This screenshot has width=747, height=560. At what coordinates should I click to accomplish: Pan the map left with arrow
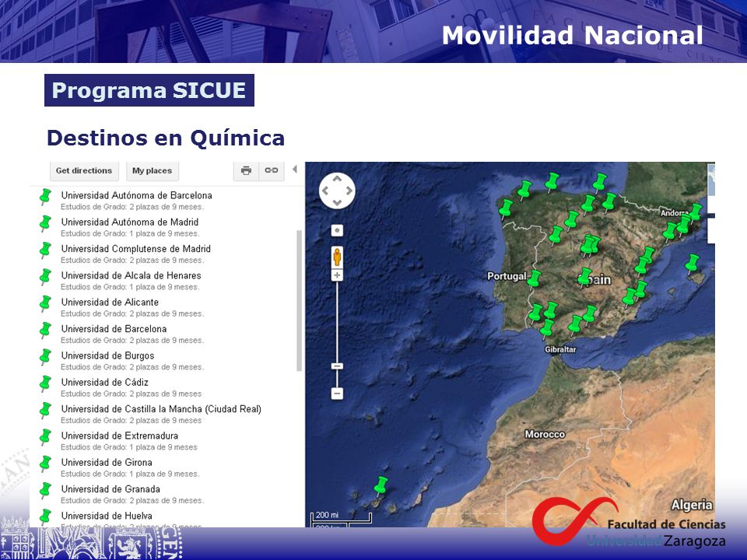pos(325,191)
